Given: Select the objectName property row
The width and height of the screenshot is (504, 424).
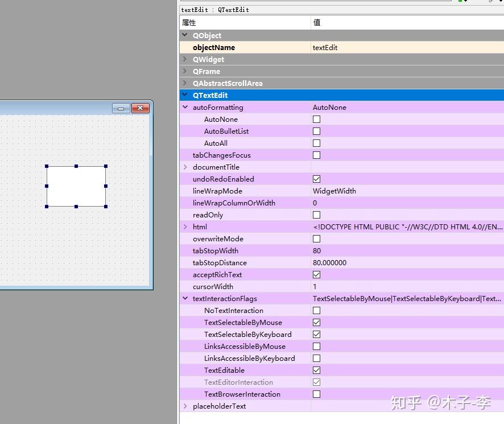Looking at the screenshot, I should click(342, 48).
